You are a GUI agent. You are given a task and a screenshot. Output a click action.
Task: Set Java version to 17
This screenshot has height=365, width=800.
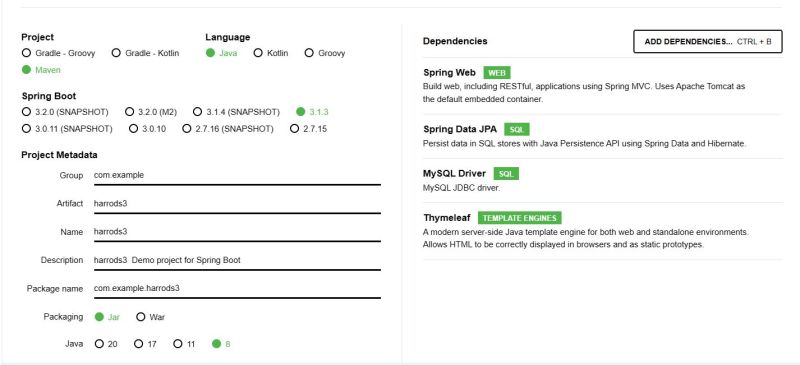145,344
